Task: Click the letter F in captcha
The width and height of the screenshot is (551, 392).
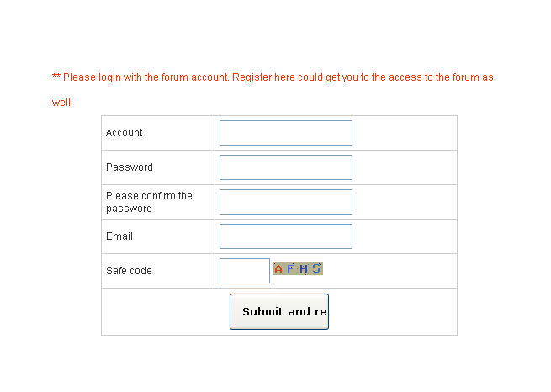Action: tap(291, 269)
